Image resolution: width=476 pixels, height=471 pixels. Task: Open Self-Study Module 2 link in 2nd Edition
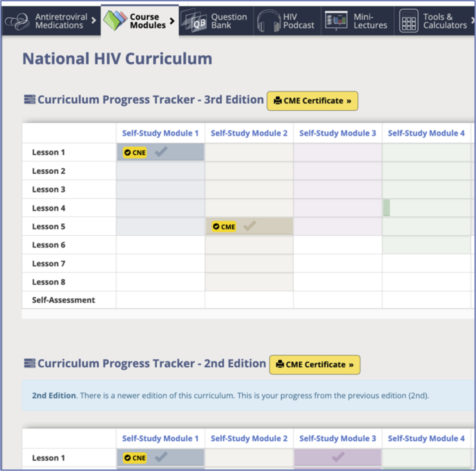(249, 439)
